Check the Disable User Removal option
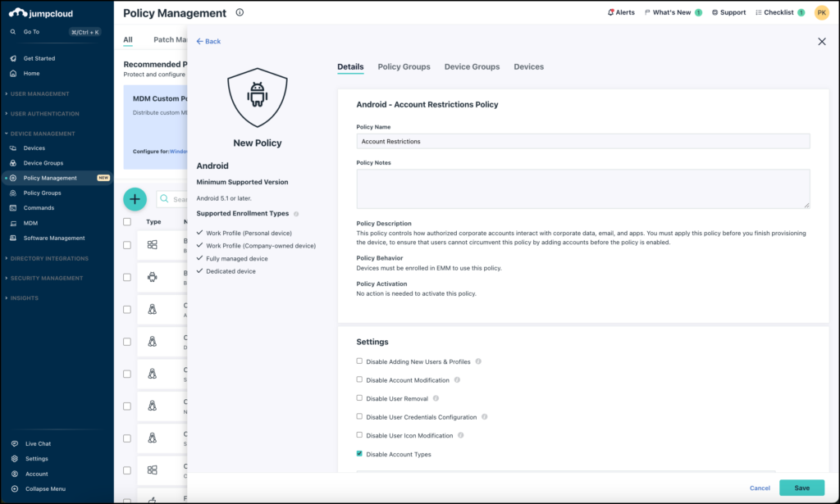The height and width of the screenshot is (504, 840). click(358, 398)
